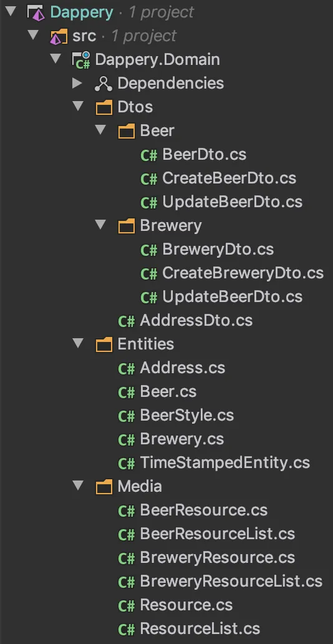Expand the Dependencies node arrow

click(x=77, y=83)
